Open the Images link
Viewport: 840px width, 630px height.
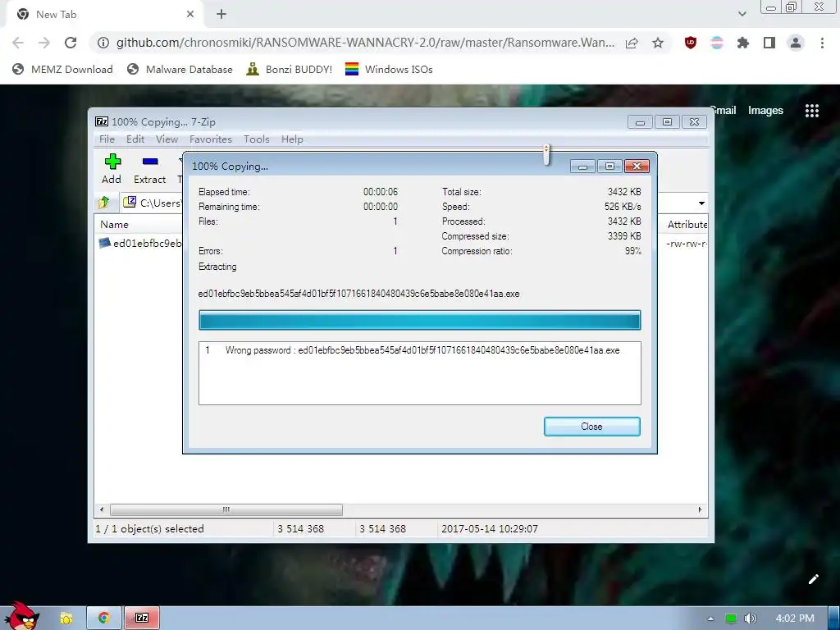[765, 111]
